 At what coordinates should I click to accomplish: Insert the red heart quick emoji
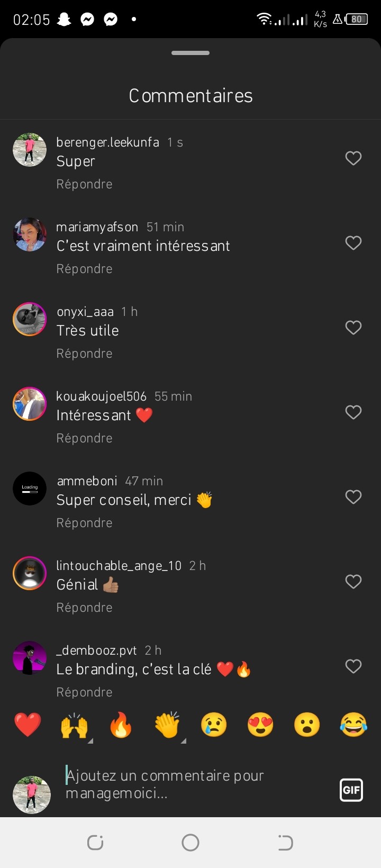coord(28,725)
